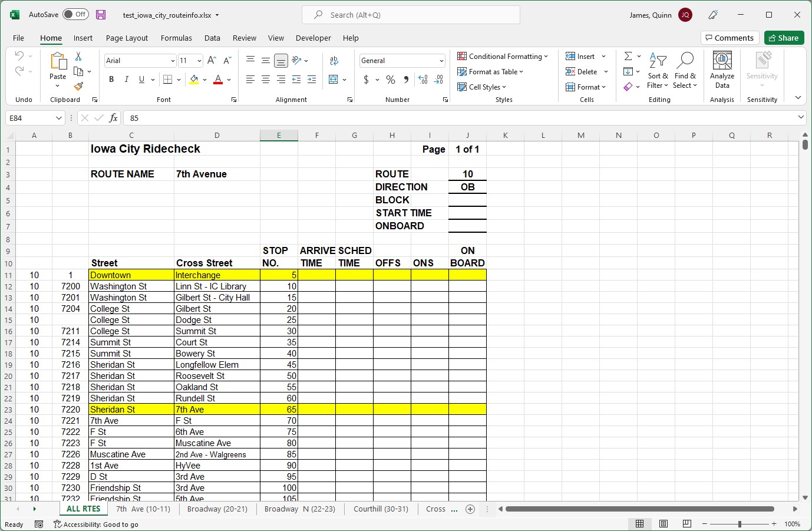This screenshot has height=531, width=812.
Task: Open the General number format dropdown
Action: pyautogui.click(x=443, y=60)
